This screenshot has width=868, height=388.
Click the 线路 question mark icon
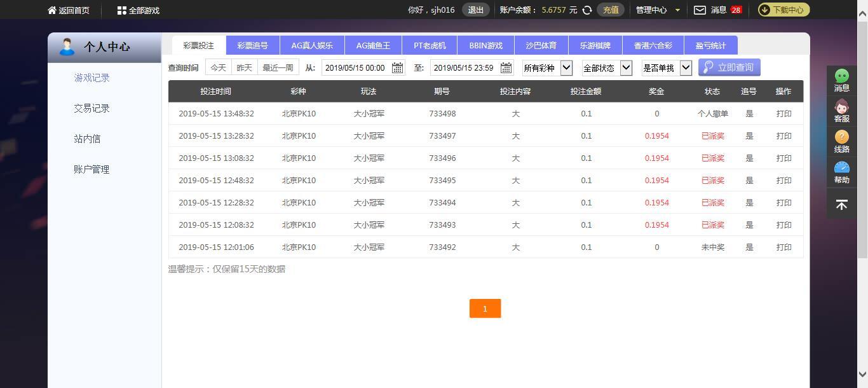point(841,137)
